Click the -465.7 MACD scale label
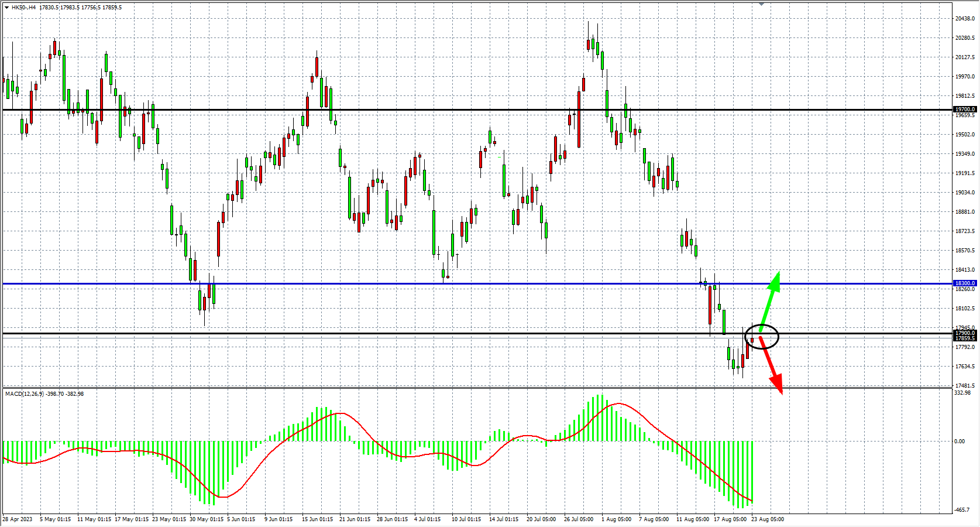Image resolution: width=980 pixels, height=527 pixels. pyautogui.click(x=963, y=511)
